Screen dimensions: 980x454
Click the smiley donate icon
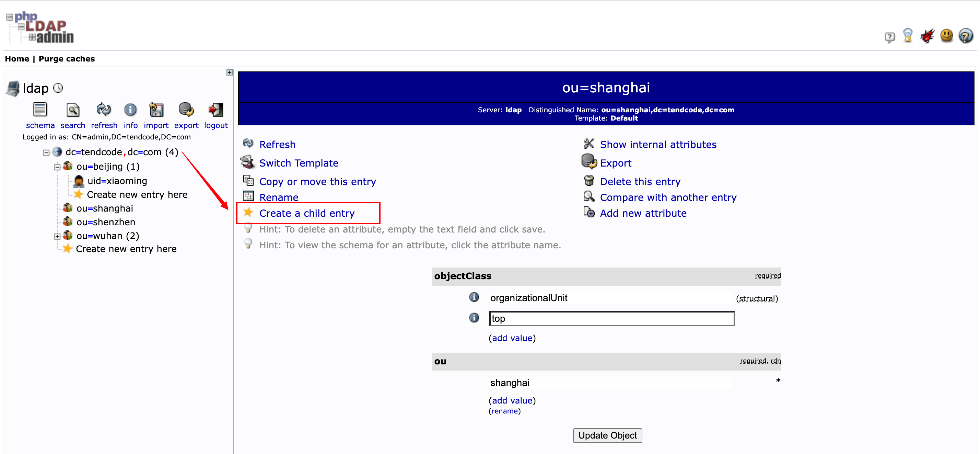946,36
